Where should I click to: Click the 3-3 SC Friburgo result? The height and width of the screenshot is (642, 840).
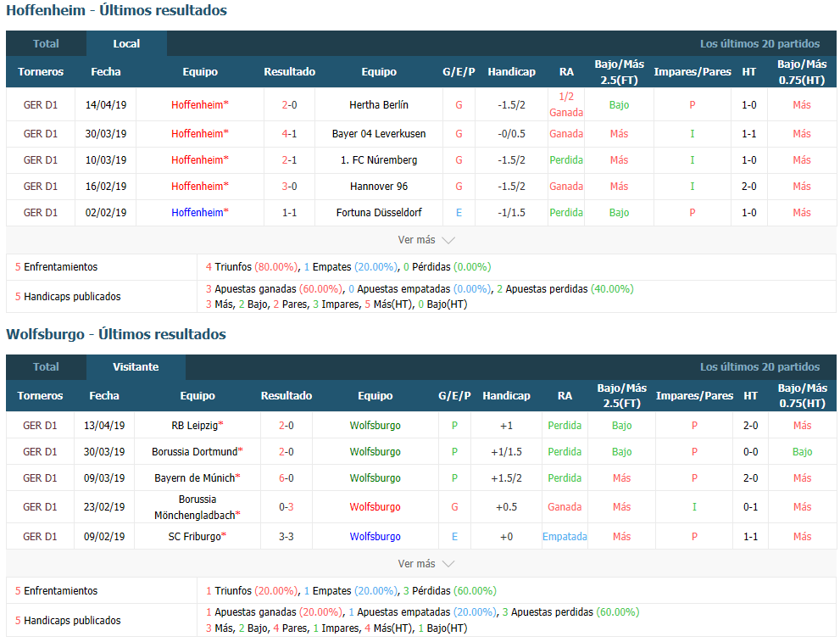pos(286,537)
